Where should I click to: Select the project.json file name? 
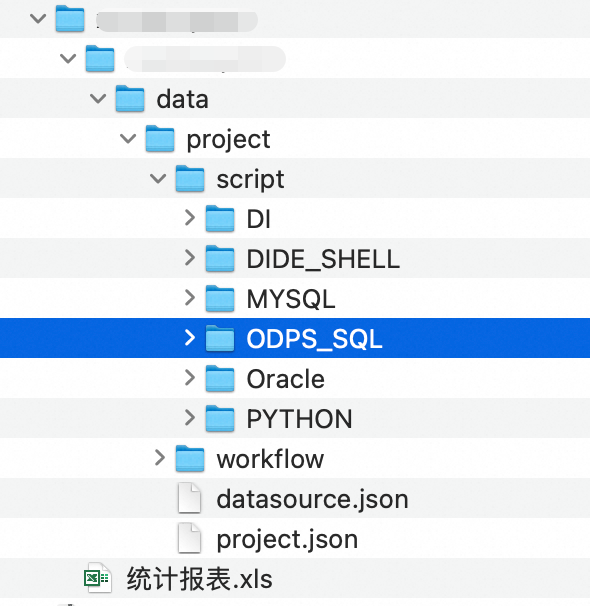[x=287, y=540]
